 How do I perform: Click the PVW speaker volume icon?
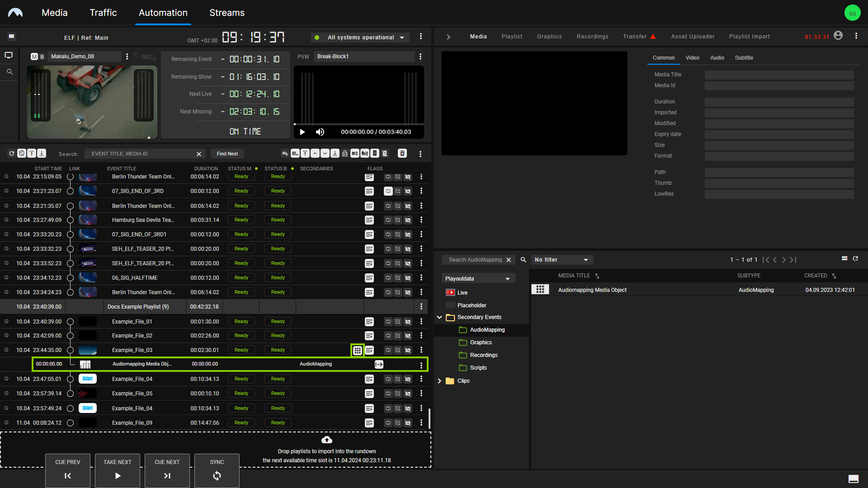pyautogui.click(x=320, y=132)
